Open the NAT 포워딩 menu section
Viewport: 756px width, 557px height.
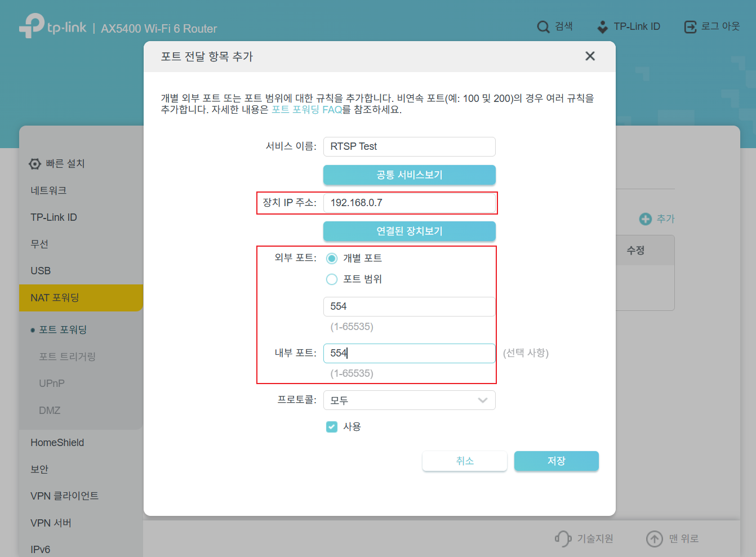81,298
